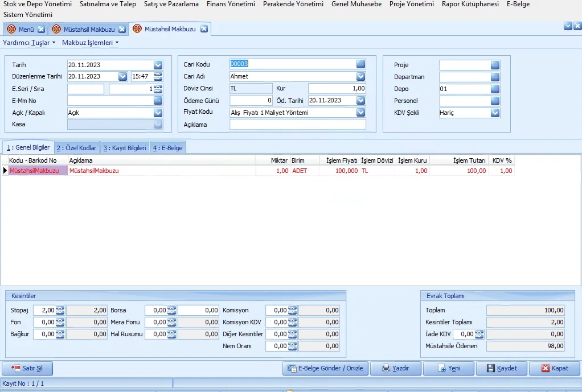Screen dimensions: 582x392
Task: Click the Açıklama text field
Action: pyautogui.click(x=297, y=125)
